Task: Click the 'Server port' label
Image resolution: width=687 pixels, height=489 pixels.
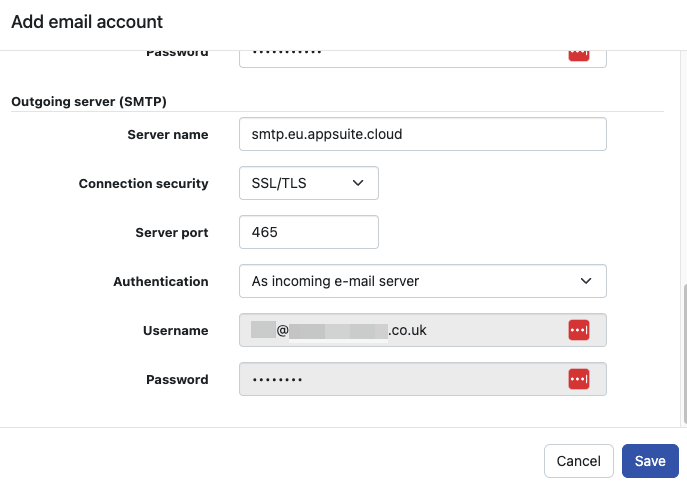Action: tap(171, 232)
